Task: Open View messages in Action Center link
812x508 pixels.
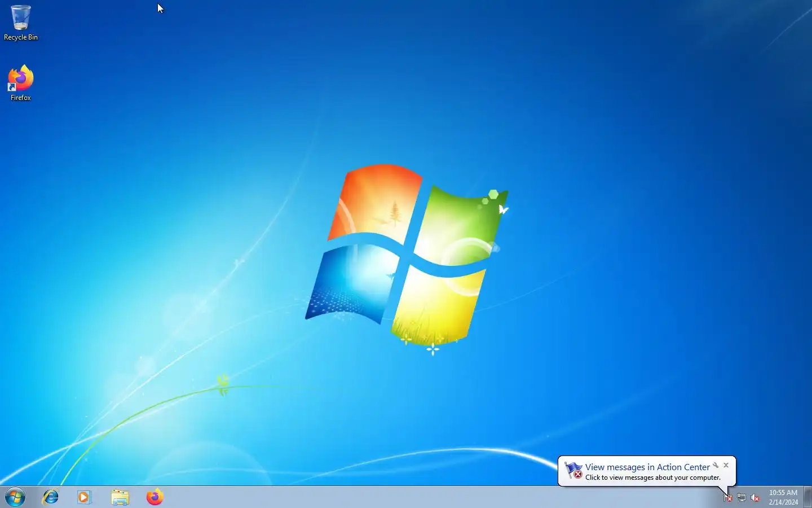Action: pos(647,467)
